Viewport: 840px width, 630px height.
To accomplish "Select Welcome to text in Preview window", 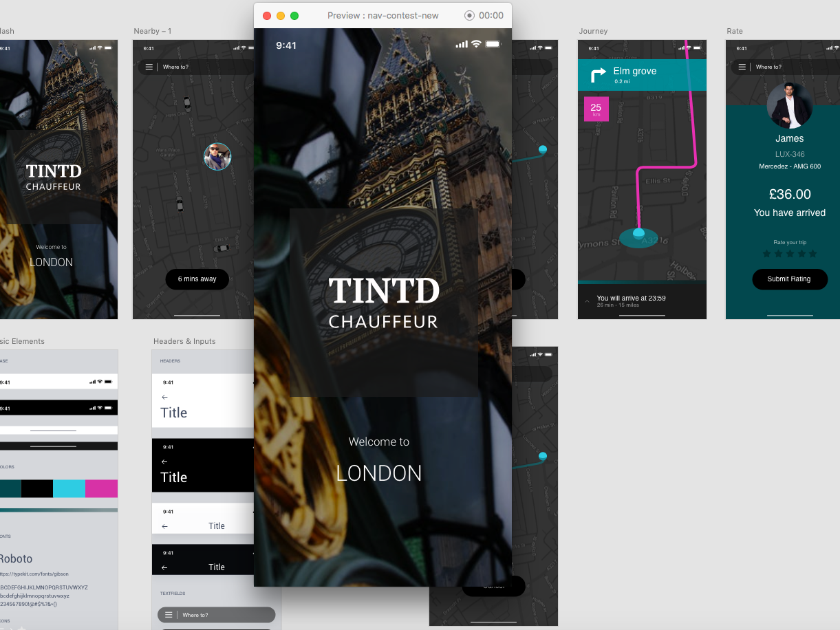I will click(x=379, y=442).
